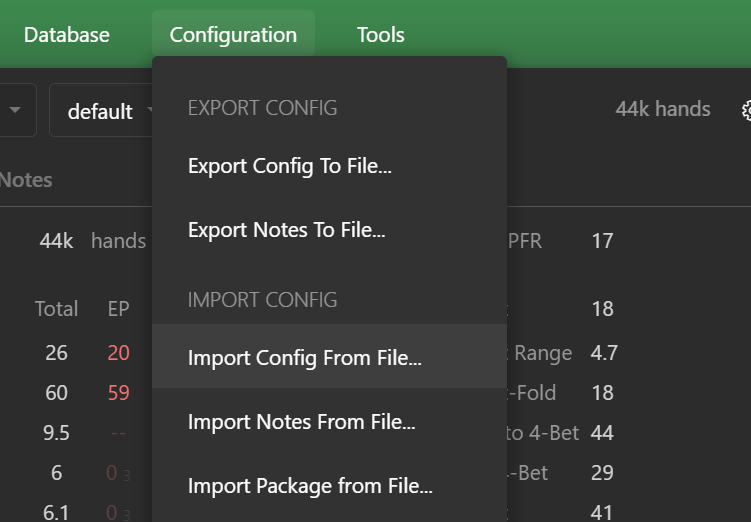Open the default profile dropdown
The image size is (751, 522).
click(x=101, y=110)
